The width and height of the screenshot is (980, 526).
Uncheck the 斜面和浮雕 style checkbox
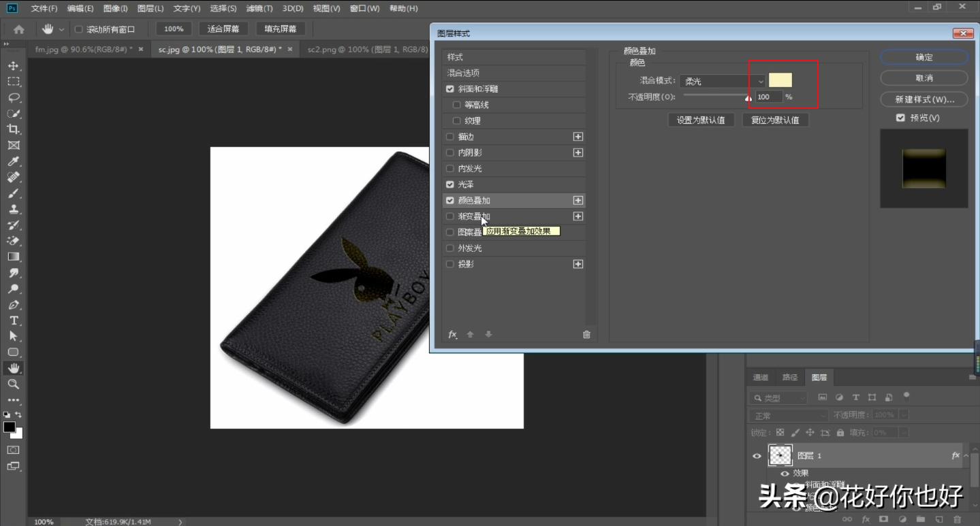[x=449, y=88]
